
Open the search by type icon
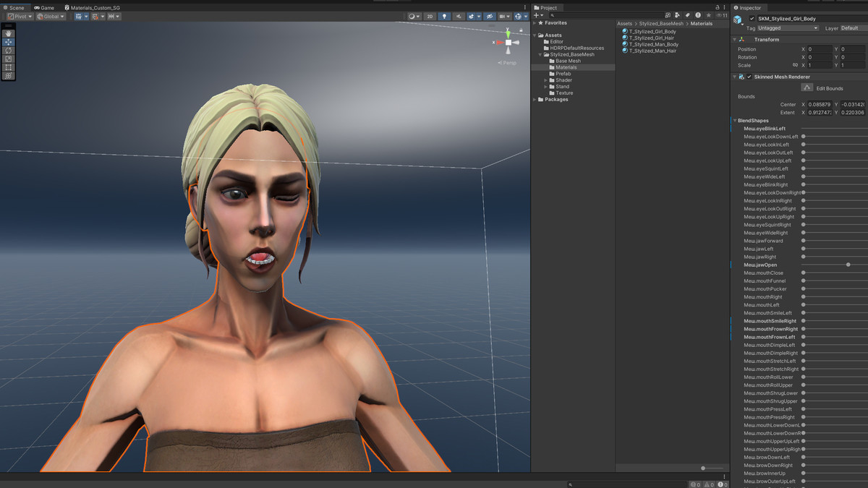(678, 15)
